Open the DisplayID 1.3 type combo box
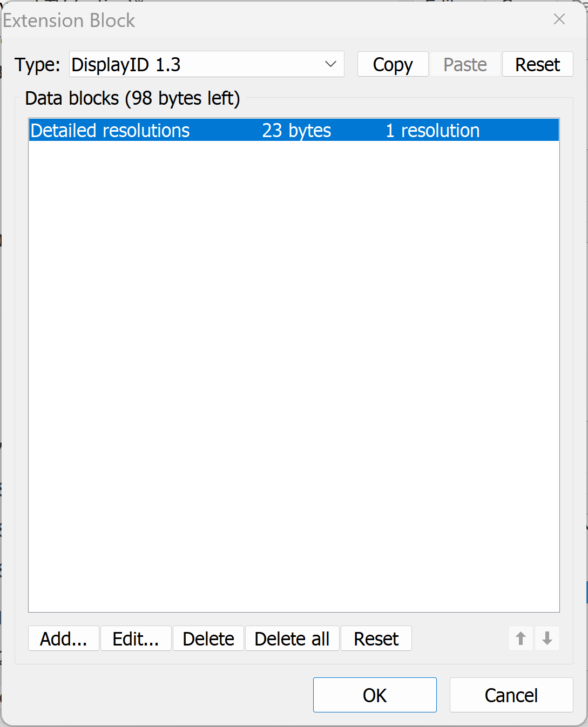588x727 pixels. 207,64
